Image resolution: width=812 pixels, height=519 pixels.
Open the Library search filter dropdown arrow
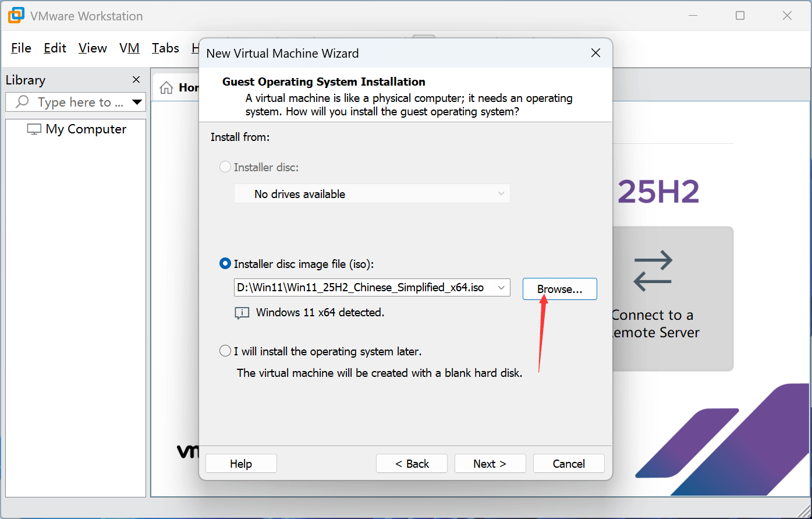click(x=137, y=102)
